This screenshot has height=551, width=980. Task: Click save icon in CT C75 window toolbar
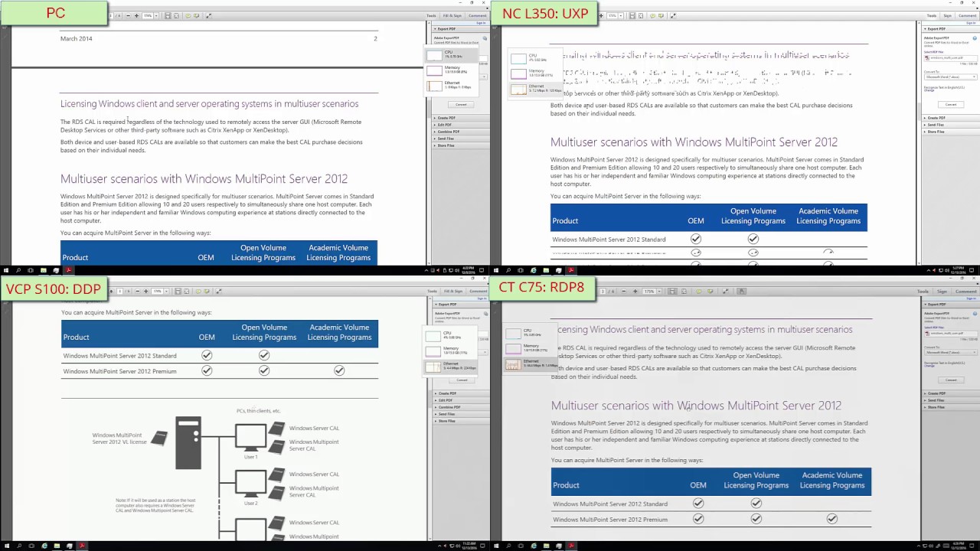point(672,291)
